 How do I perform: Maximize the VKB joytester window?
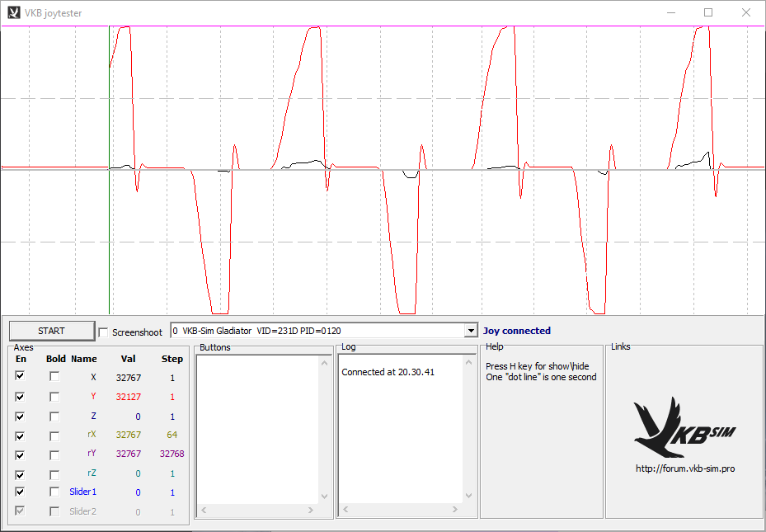708,12
